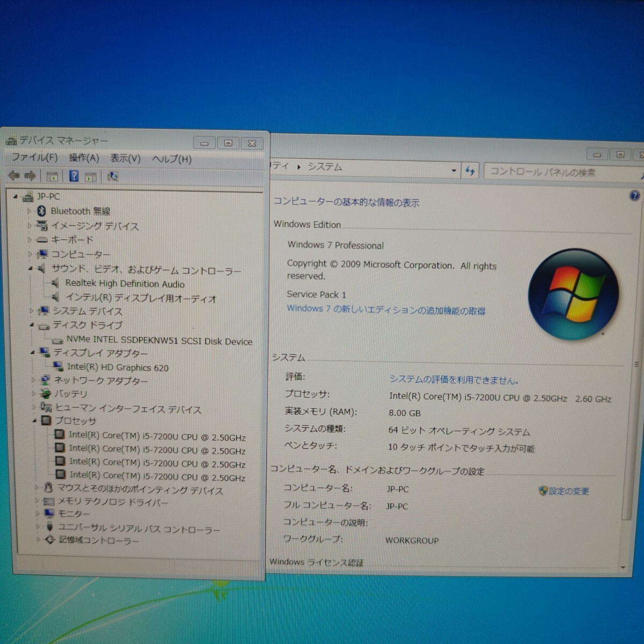Open link for Windows 7 new edition features

click(386, 310)
